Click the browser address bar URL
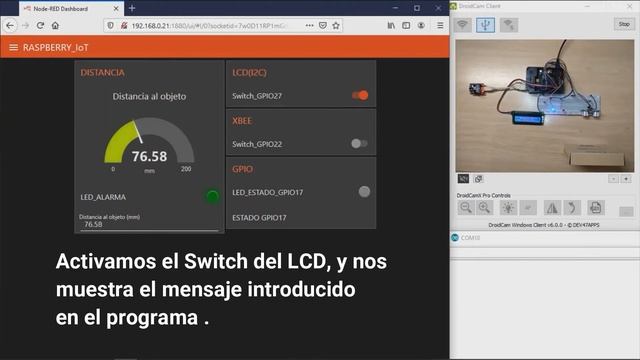This screenshot has width=640, height=360. (x=208, y=25)
